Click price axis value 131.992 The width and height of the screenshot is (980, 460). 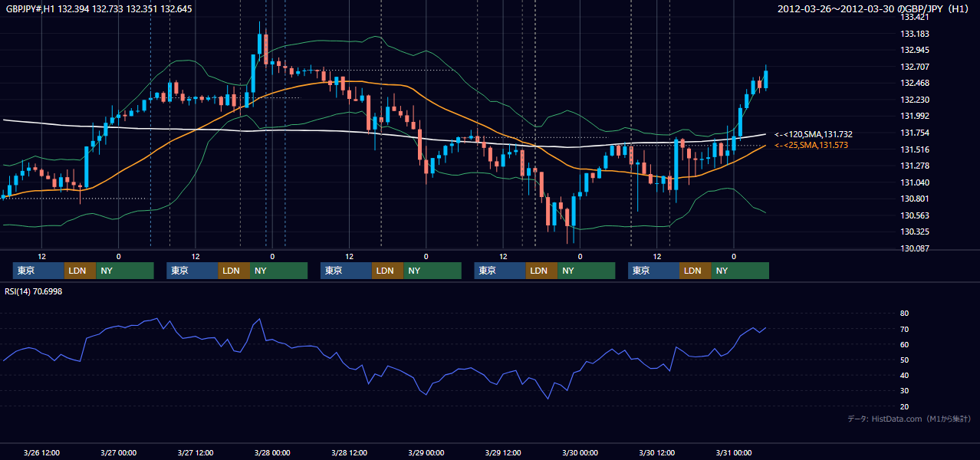point(915,117)
